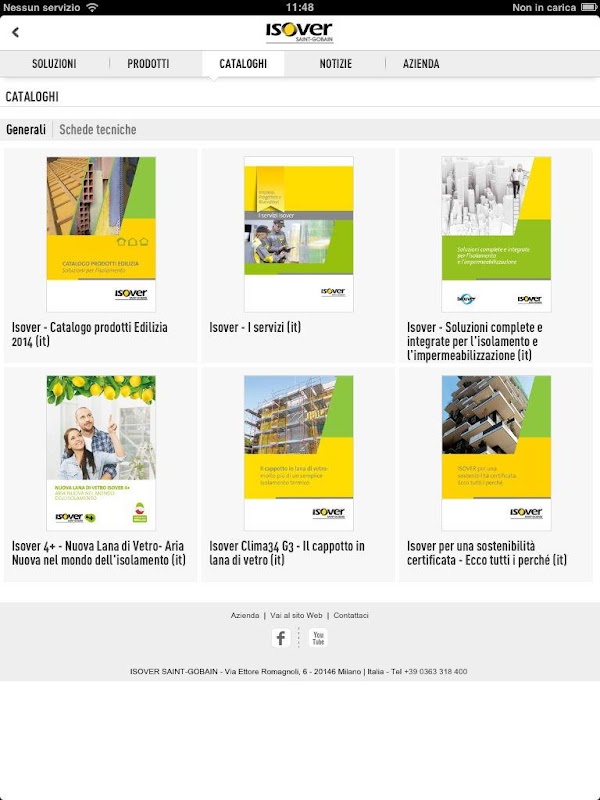Check the battery icon in status bar
The width and height of the screenshot is (600, 800).
[x=588, y=7]
